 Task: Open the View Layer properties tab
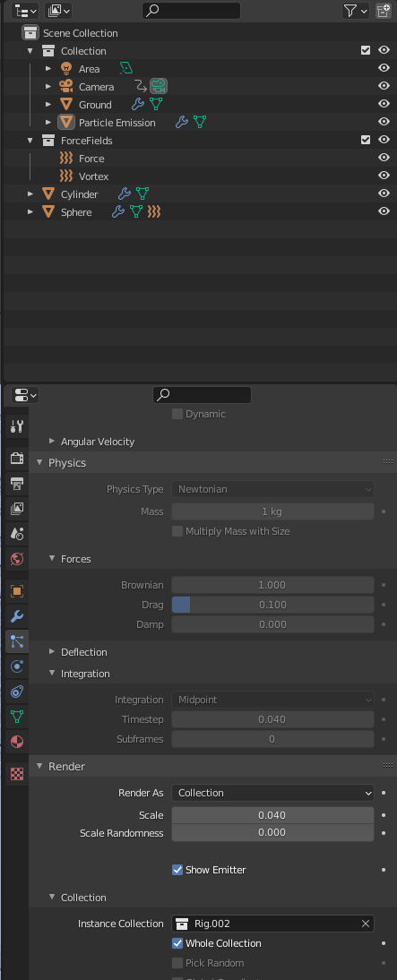[x=17, y=509]
